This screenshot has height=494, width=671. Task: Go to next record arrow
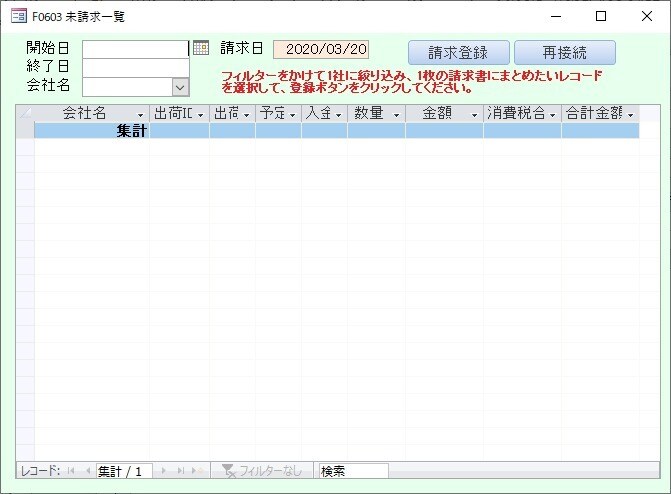point(163,471)
